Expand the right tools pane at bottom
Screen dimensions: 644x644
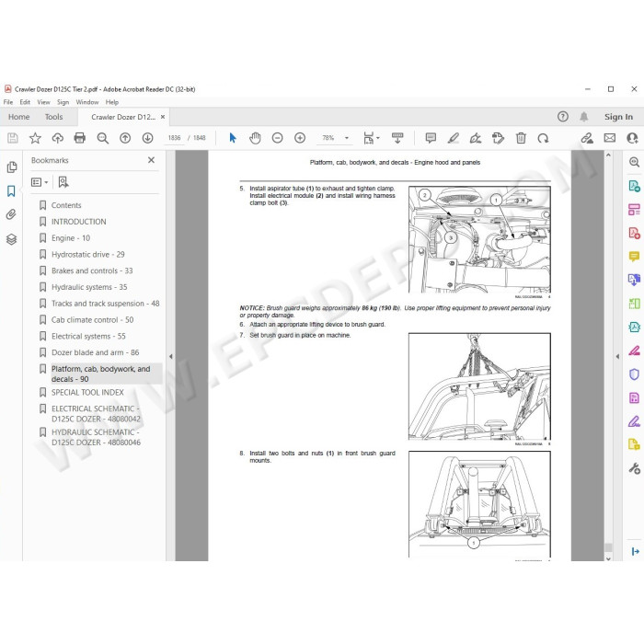pyautogui.click(x=635, y=551)
